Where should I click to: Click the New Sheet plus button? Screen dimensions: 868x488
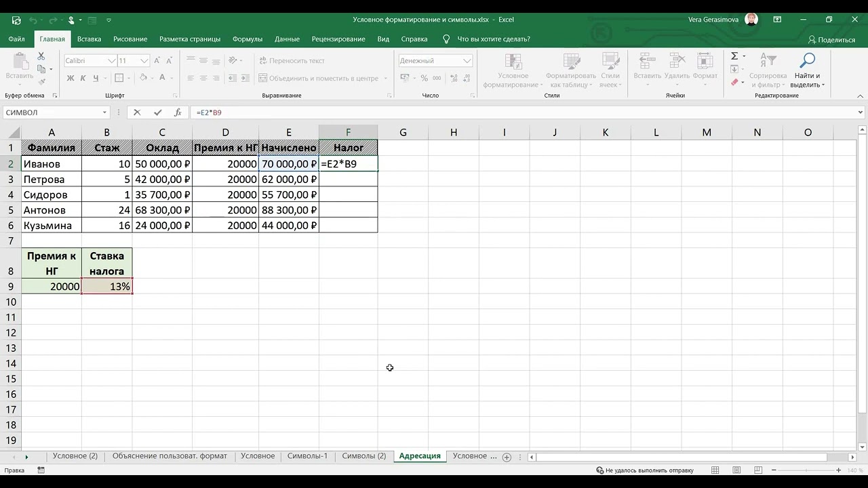[x=507, y=457]
